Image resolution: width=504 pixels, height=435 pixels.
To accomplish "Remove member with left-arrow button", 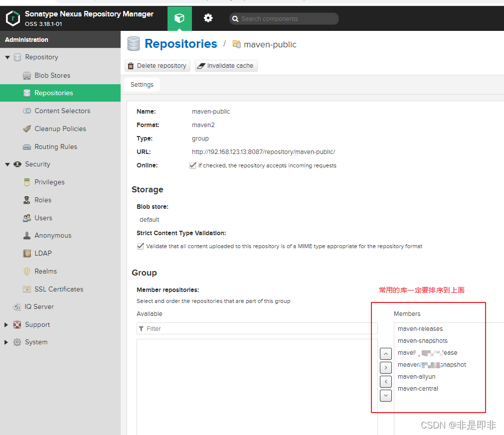I will pos(386,382).
